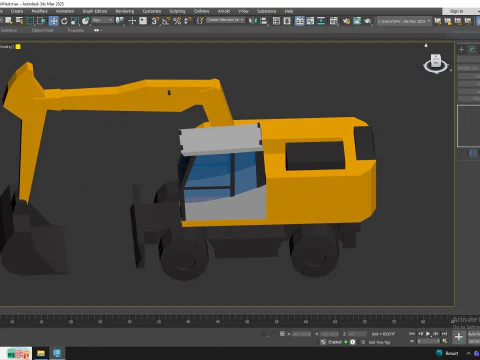Image resolution: width=480 pixels, height=360 pixels.
Task: Click the Y coordinate input field
Action: click(329, 334)
